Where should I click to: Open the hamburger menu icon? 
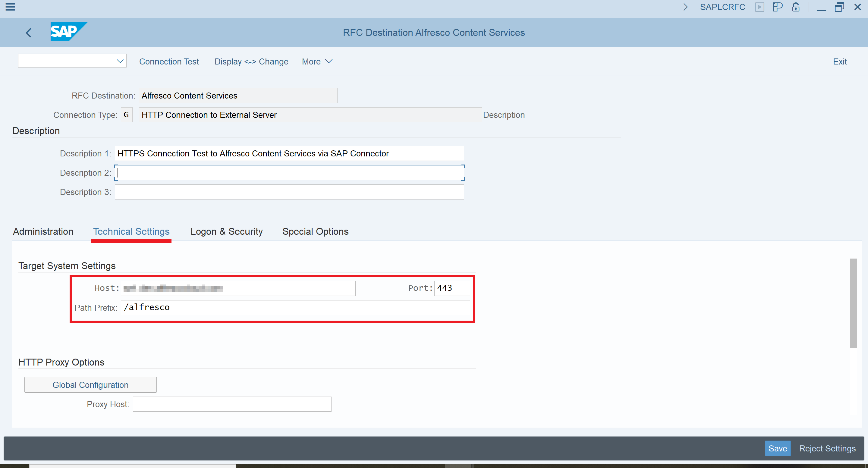click(10, 7)
